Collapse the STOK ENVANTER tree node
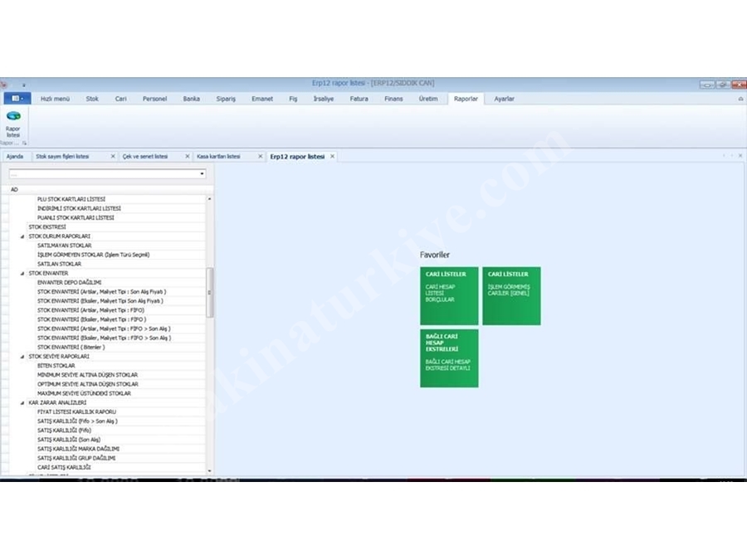747x560 pixels. pyautogui.click(x=22, y=274)
